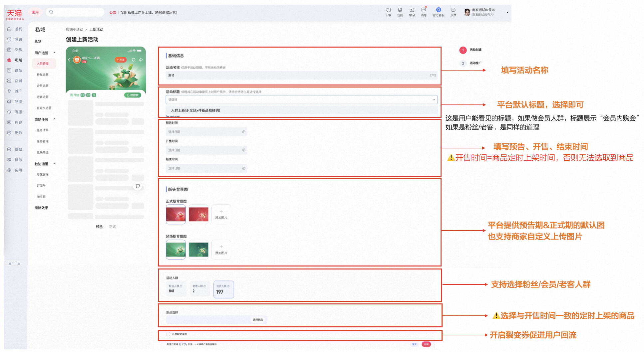
Task: Select the 粉丝人群 841 option
Action: [175, 288]
